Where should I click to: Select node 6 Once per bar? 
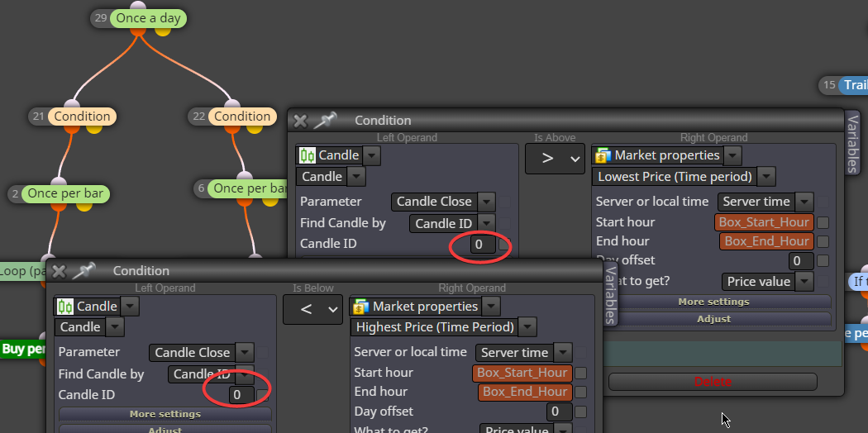[248, 188]
